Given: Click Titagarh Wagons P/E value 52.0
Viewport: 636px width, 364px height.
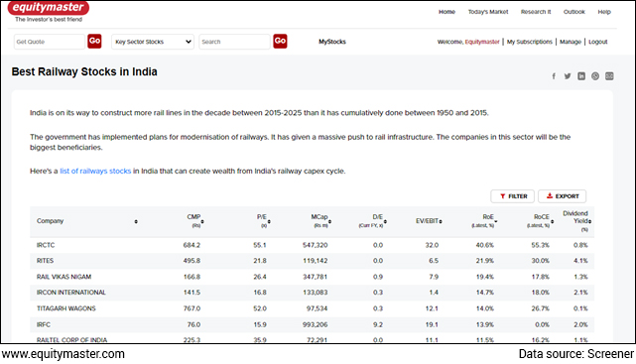Looking at the screenshot, I should click(x=260, y=308).
